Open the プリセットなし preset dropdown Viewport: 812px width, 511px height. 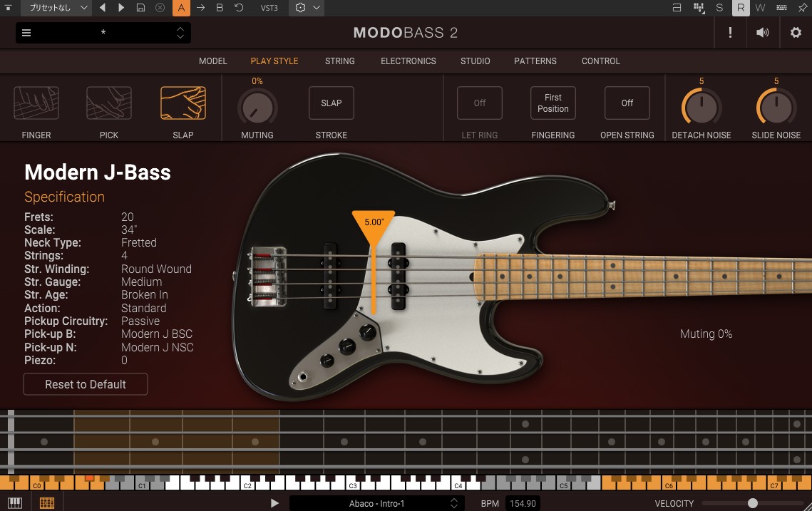56,8
